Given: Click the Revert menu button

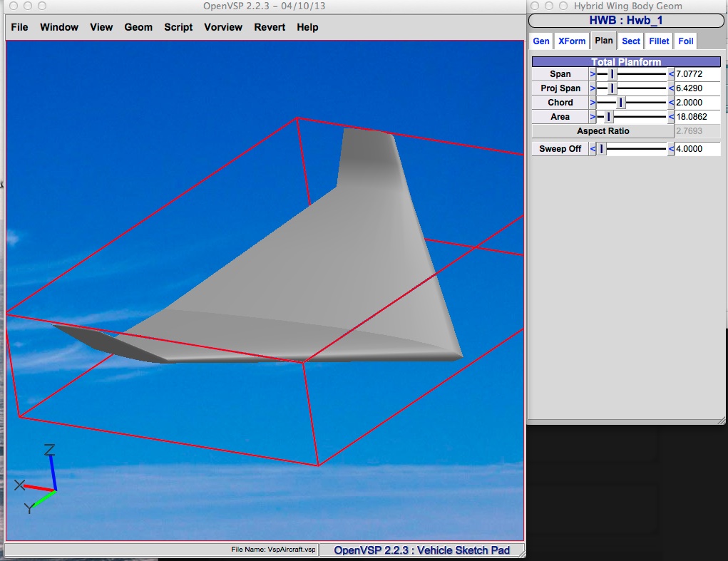Looking at the screenshot, I should tap(270, 27).
